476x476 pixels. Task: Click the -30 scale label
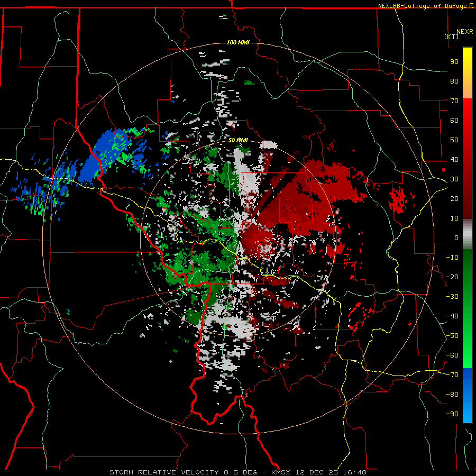(x=452, y=297)
